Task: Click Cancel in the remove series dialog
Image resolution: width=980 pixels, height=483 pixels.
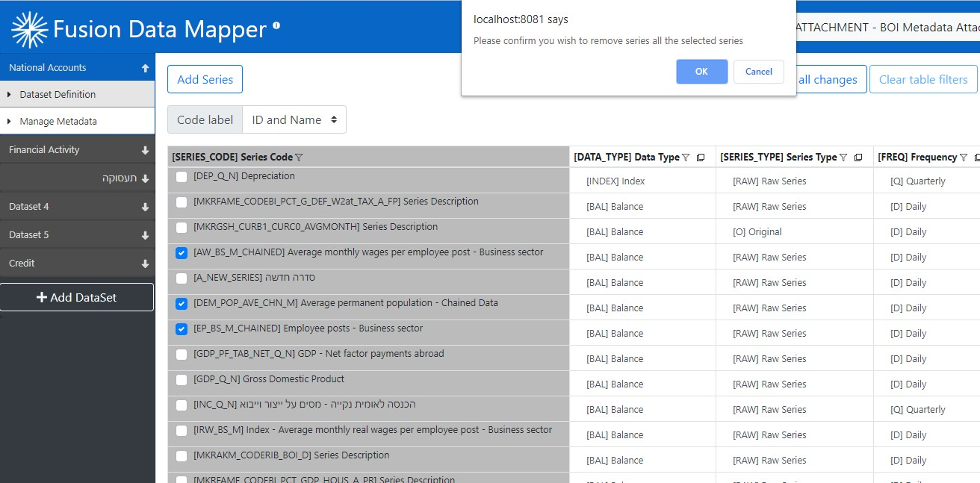Action: (758, 72)
